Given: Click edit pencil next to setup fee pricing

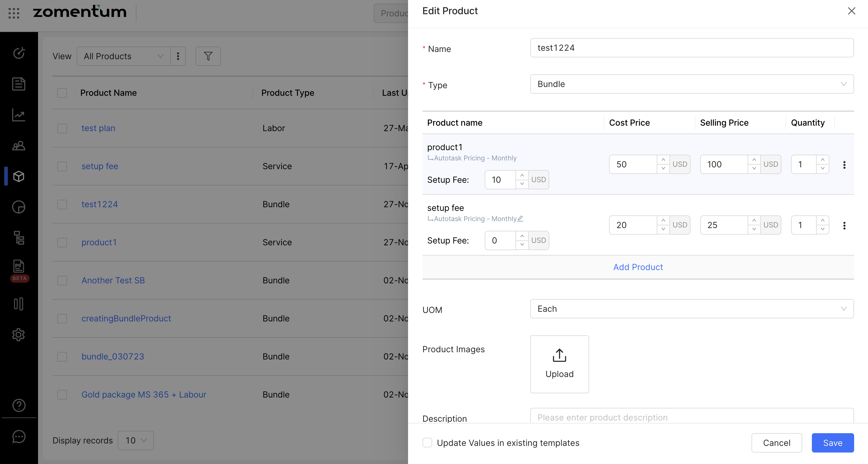Looking at the screenshot, I should [x=520, y=218].
